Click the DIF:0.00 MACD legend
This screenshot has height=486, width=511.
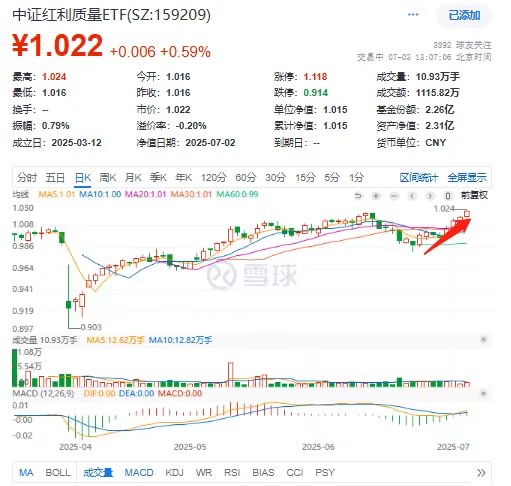[x=99, y=393]
